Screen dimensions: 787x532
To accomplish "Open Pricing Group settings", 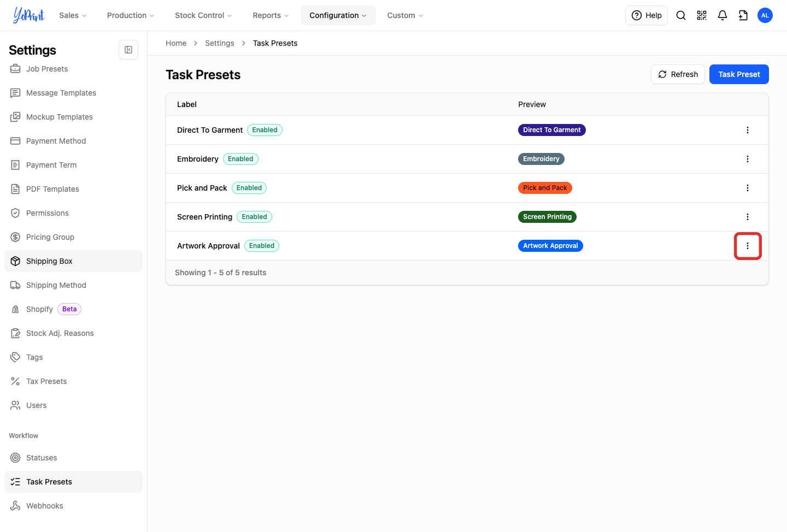I will (73, 237).
